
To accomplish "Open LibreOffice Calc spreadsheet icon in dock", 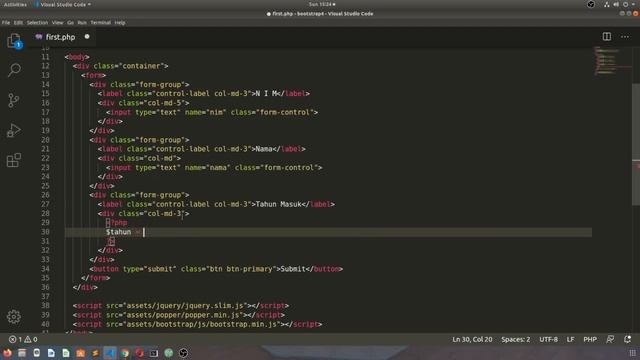I will (66, 353).
